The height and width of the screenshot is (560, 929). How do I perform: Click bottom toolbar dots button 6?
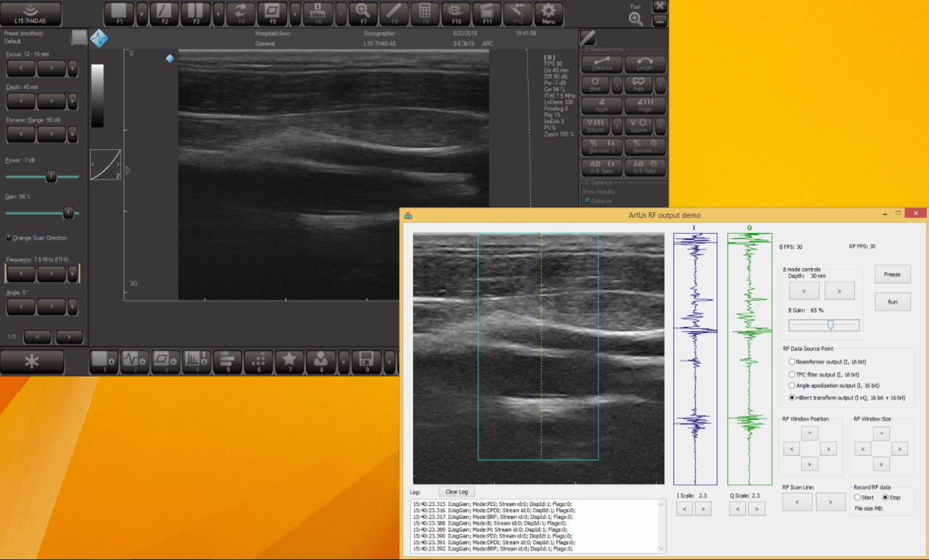tap(259, 361)
